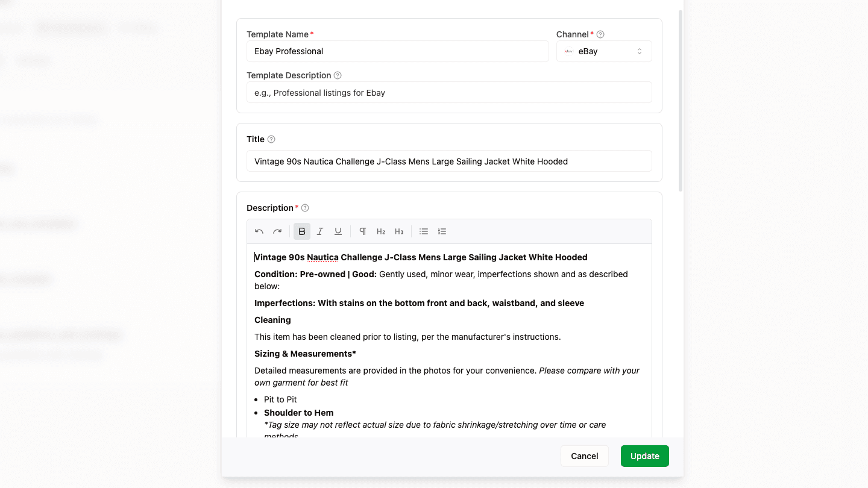This screenshot has height=488, width=868.
Task: Click 'Condition: Pre-owned | Good:' text
Action: coord(315,274)
